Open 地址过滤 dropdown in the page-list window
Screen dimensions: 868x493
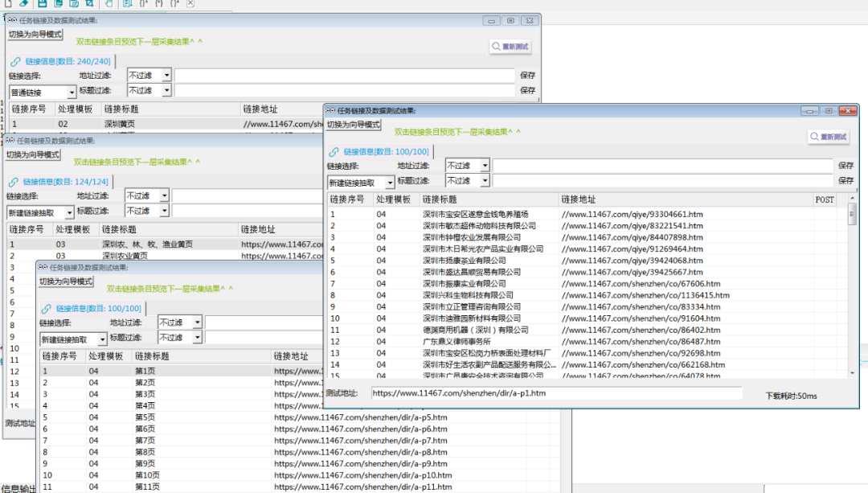pyautogui.click(x=180, y=323)
